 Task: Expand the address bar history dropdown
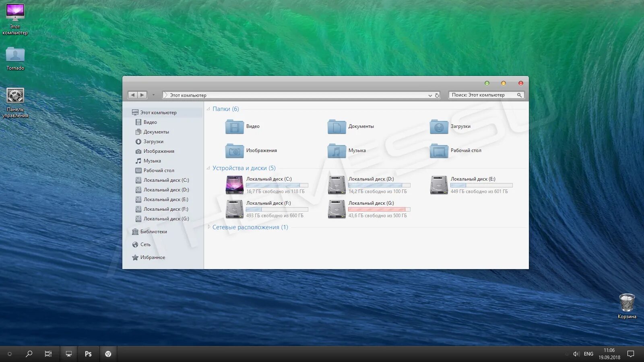[430, 95]
